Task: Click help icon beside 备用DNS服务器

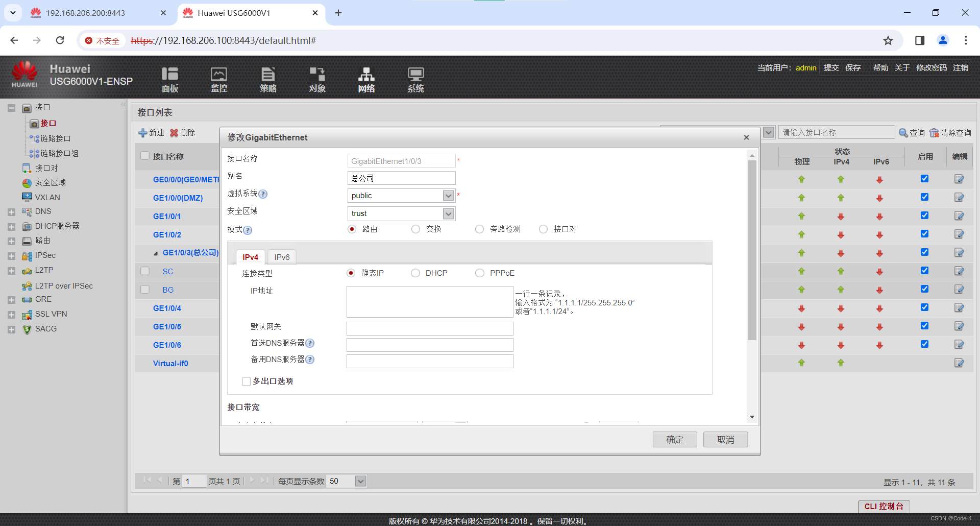Action: coord(310,360)
